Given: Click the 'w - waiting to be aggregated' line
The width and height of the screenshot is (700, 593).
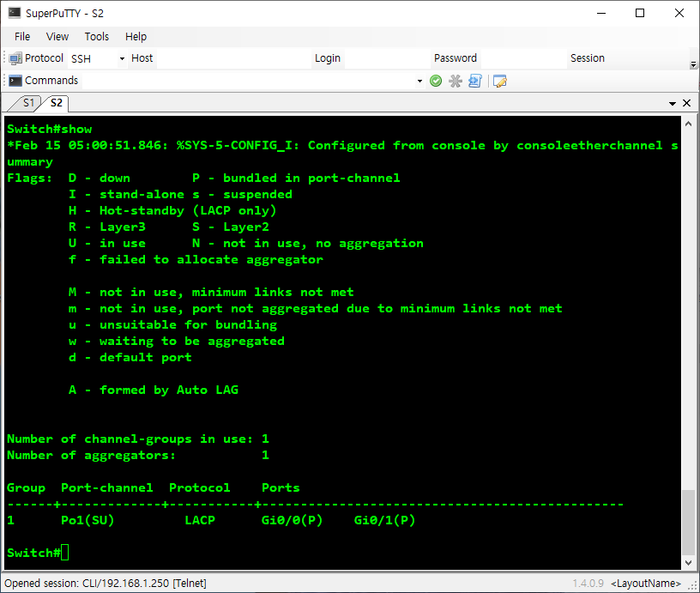Looking at the screenshot, I should 177,342.
